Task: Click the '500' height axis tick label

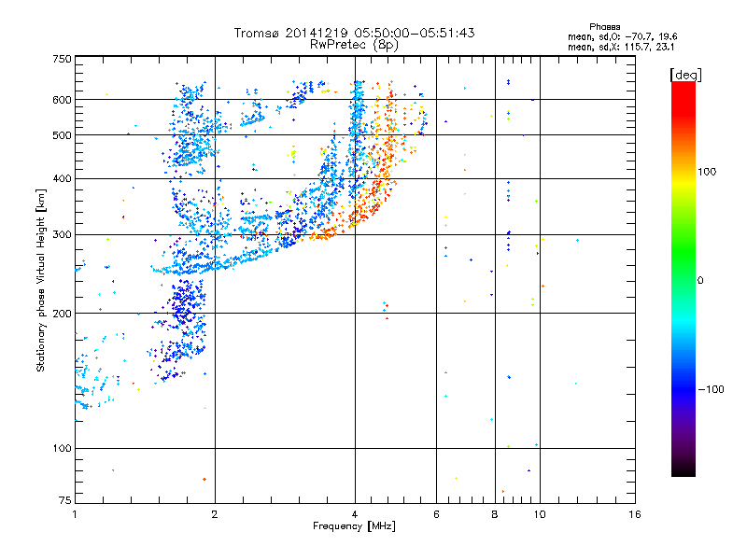Action: (x=62, y=135)
